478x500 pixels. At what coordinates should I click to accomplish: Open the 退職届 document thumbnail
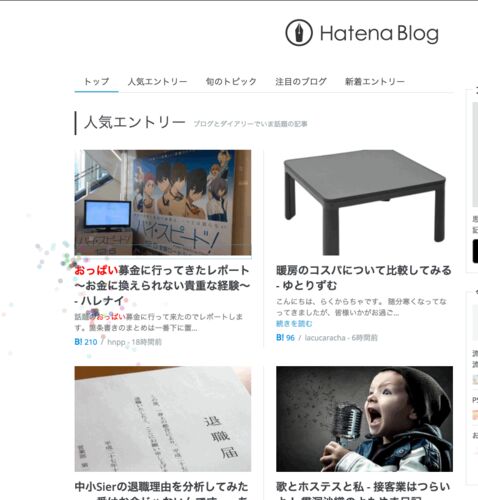(x=163, y=419)
